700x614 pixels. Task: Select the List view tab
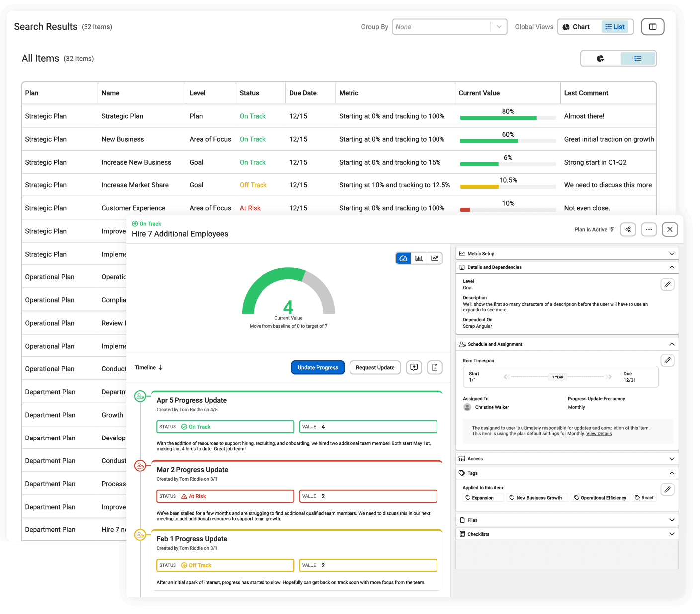(615, 26)
